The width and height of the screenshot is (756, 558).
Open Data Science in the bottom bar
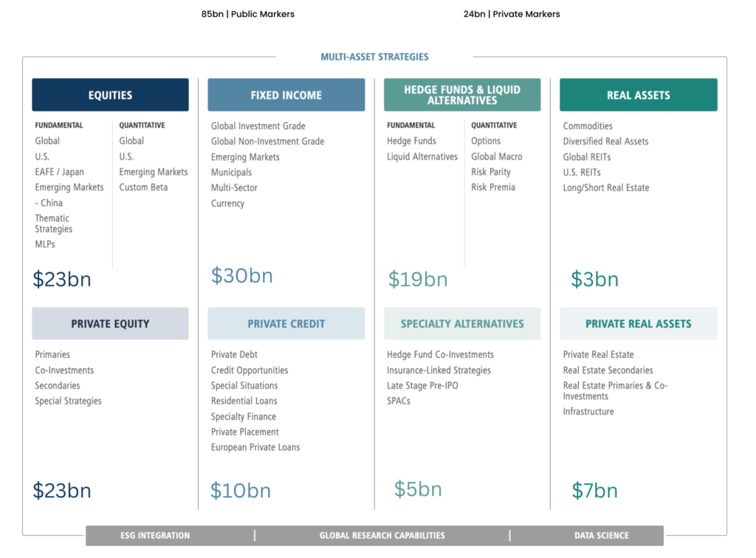point(601,536)
